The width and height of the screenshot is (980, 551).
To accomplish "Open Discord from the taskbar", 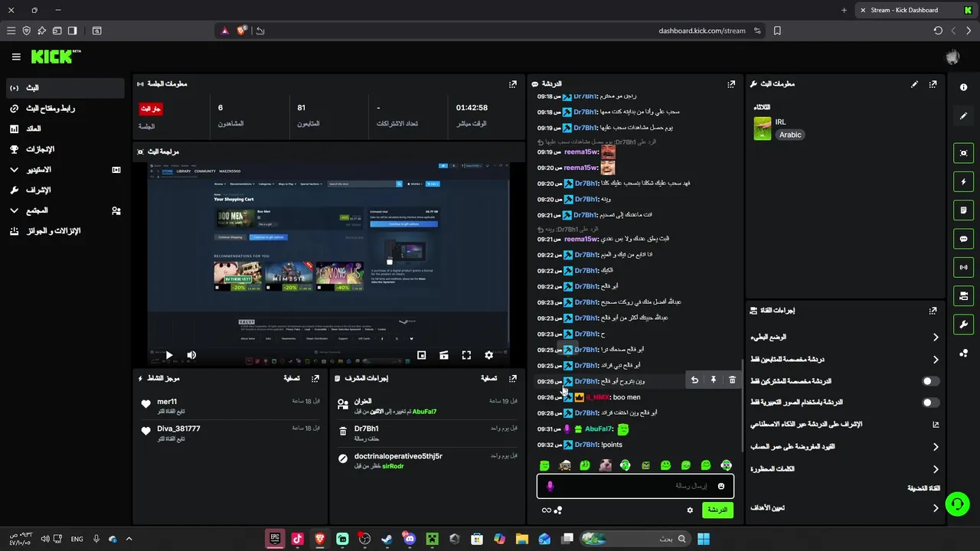I will tap(410, 539).
